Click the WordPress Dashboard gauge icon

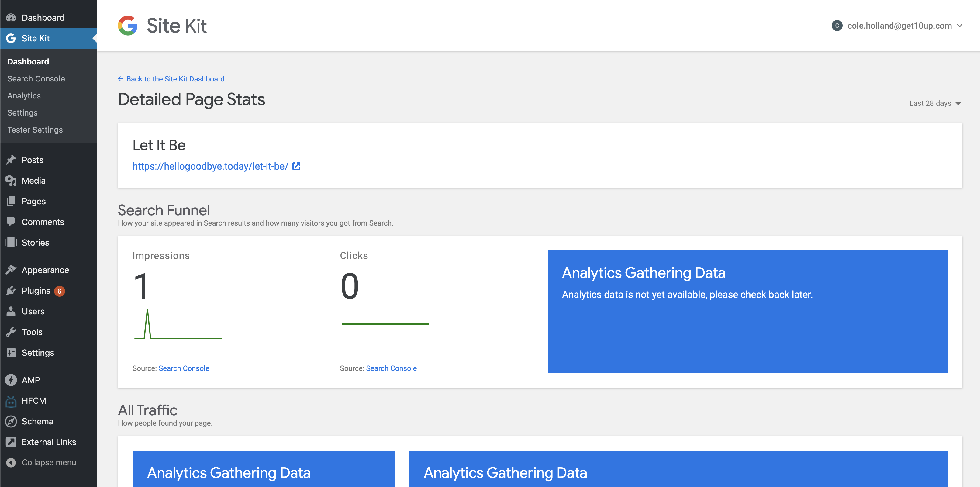coord(11,18)
